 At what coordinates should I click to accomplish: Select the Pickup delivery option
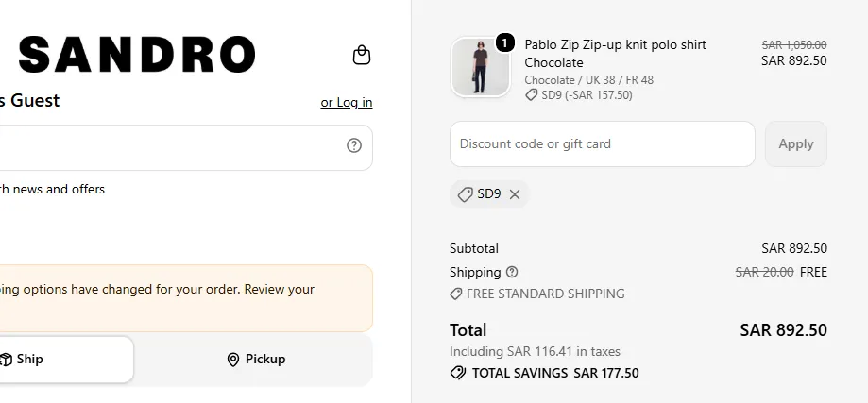256,360
